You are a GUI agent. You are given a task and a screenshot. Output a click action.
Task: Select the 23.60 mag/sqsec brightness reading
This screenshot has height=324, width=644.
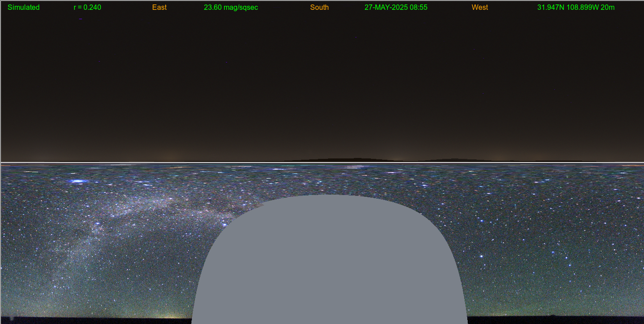click(x=231, y=8)
